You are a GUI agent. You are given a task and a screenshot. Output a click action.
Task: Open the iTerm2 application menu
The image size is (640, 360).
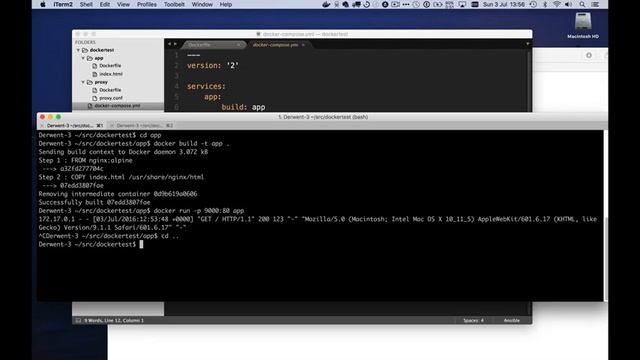pyautogui.click(x=63, y=4)
